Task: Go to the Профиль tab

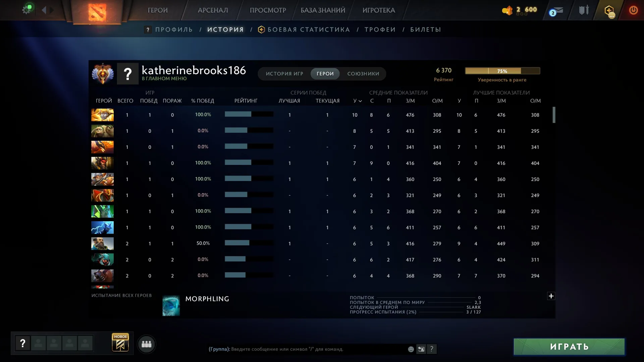Action: pos(174,30)
